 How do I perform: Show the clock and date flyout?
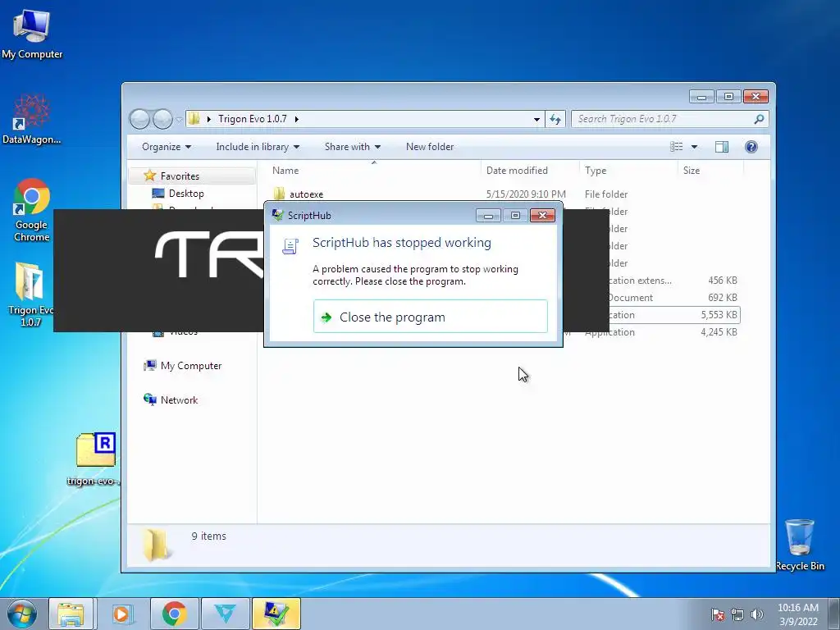tap(798, 614)
